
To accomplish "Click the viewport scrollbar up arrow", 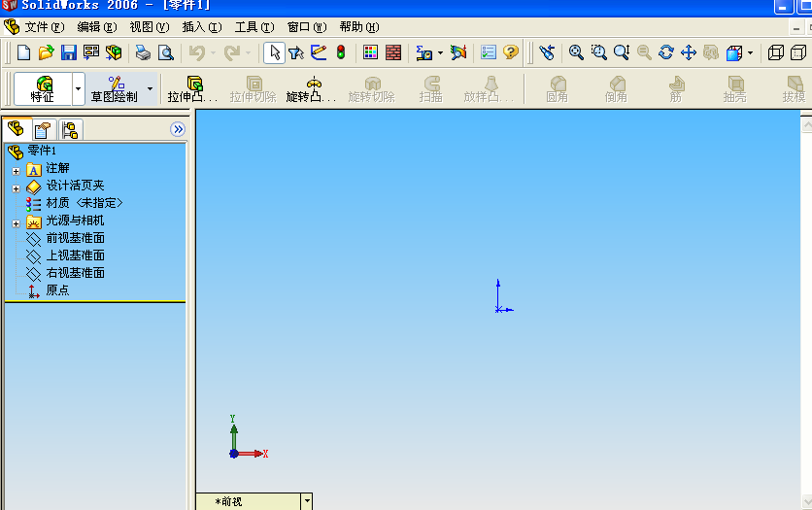I will click(806, 124).
